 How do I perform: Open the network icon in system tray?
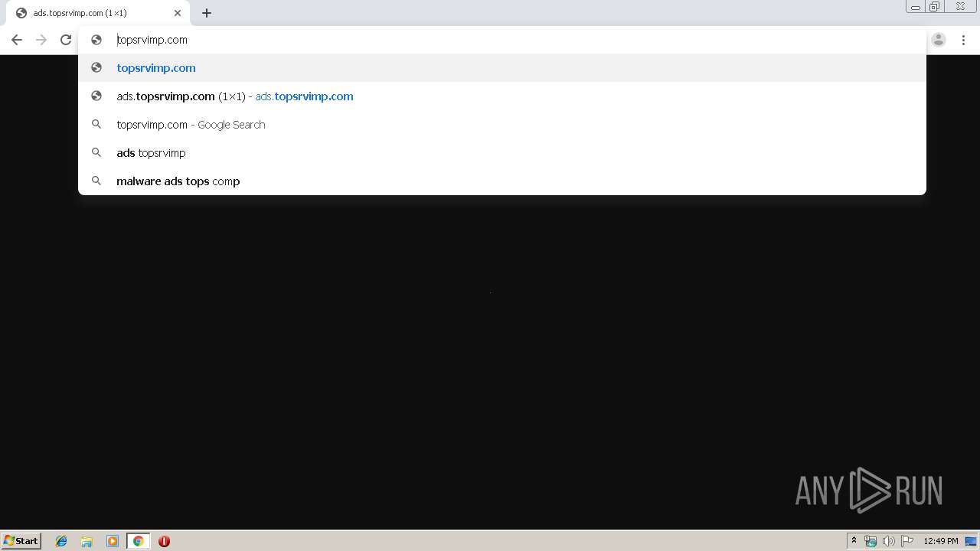[871, 541]
